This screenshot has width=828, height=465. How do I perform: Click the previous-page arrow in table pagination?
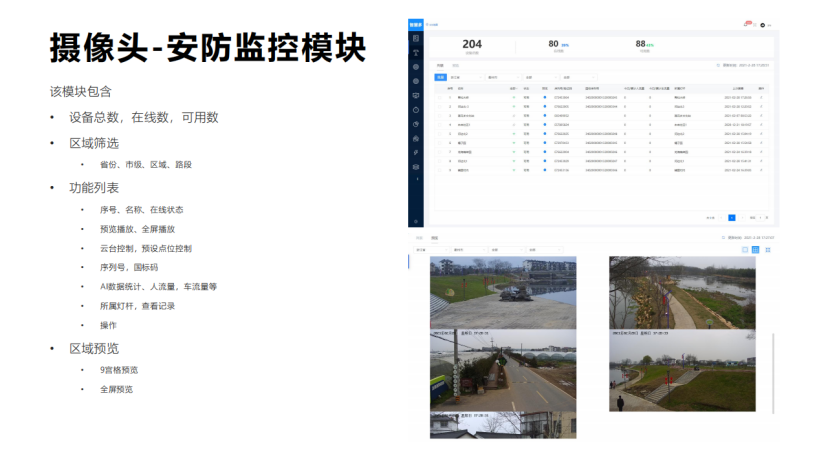[x=721, y=217]
